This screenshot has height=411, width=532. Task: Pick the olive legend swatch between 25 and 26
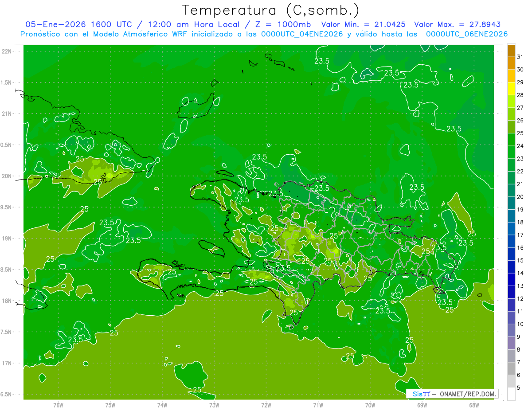tap(511, 127)
